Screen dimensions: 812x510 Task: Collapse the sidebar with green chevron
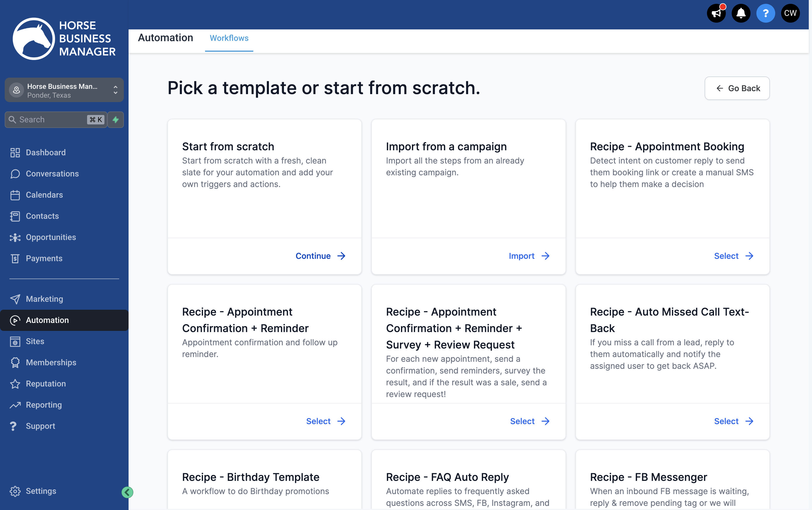[127, 492]
